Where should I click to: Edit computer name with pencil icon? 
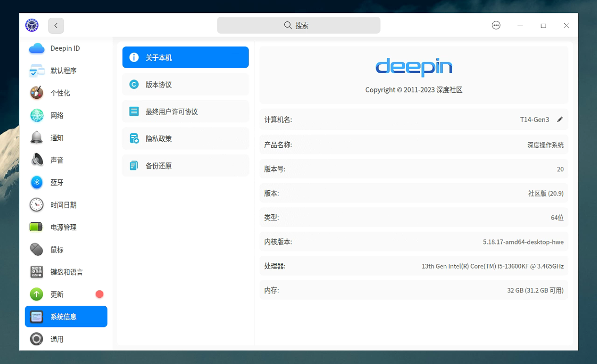click(560, 120)
